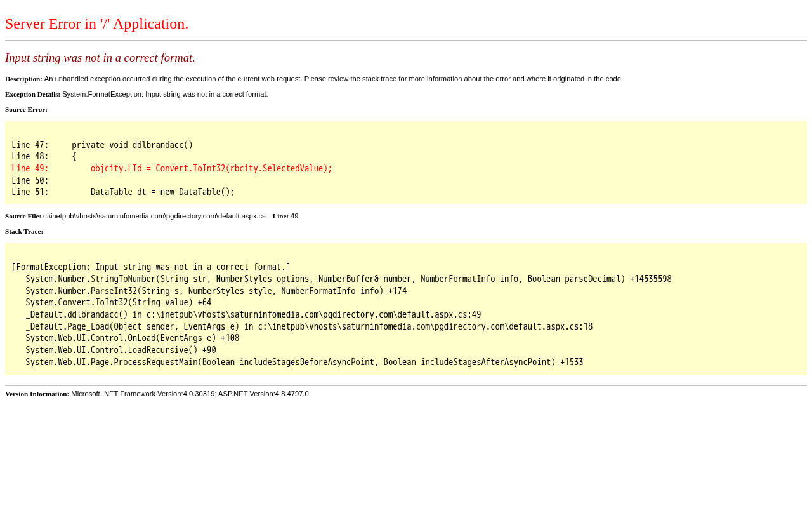This screenshot has width=812, height=508.
Task: Click the empty Line 50 label
Action: click(30, 180)
